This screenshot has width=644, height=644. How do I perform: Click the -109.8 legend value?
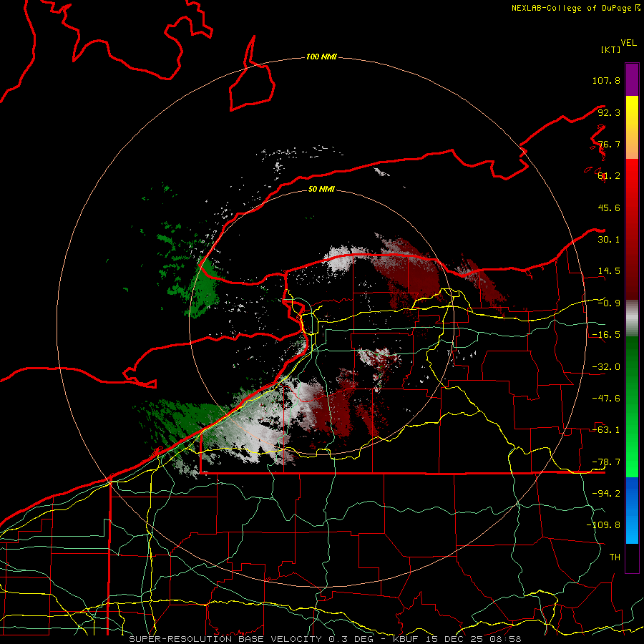[x=603, y=525]
